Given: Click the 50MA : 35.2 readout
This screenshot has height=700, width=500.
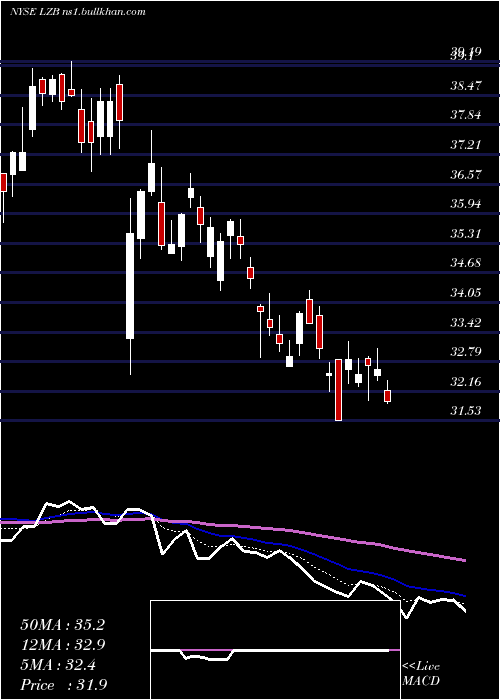Looking at the screenshot, I should click(x=62, y=625).
